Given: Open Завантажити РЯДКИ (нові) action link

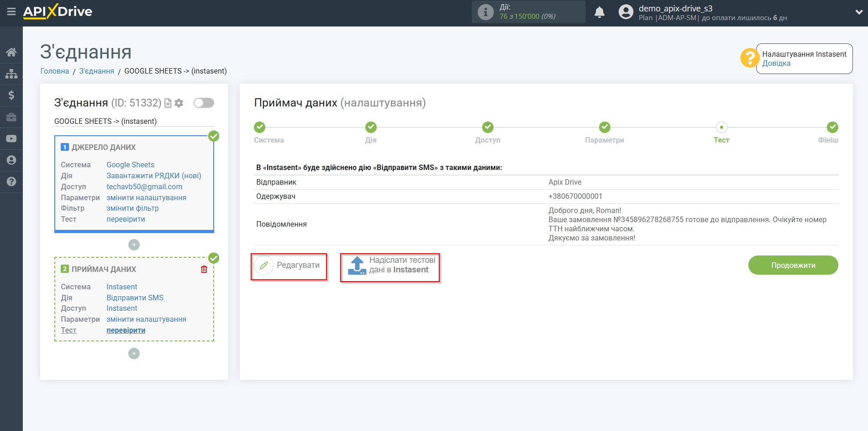Looking at the screenshot, I should [154, 176].
